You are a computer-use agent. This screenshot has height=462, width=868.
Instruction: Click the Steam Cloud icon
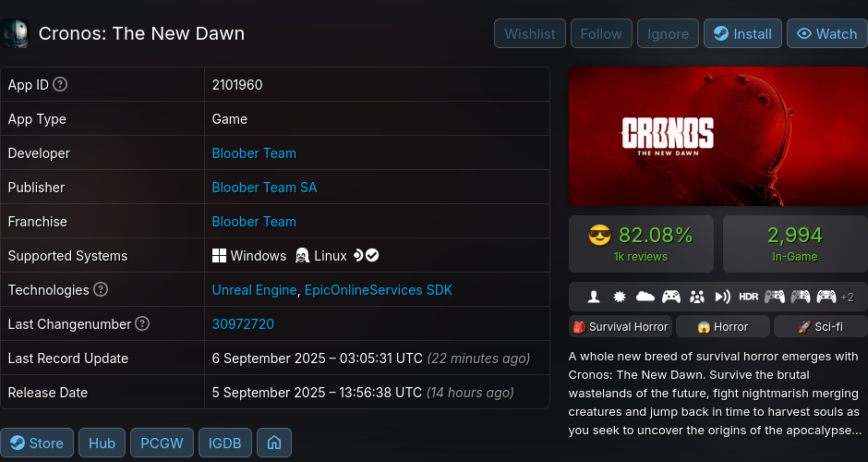[x=645, y=297]
